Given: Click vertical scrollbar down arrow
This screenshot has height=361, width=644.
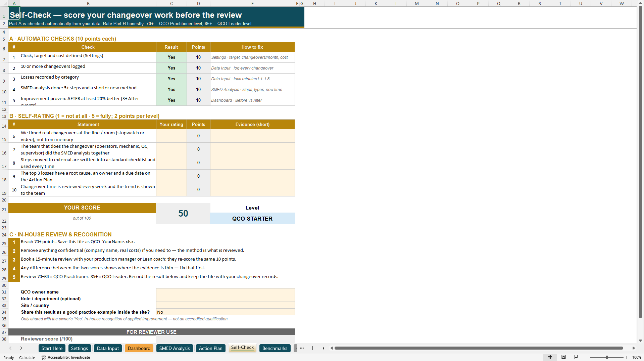Looking at the screenshot, I should coord(640,341).
